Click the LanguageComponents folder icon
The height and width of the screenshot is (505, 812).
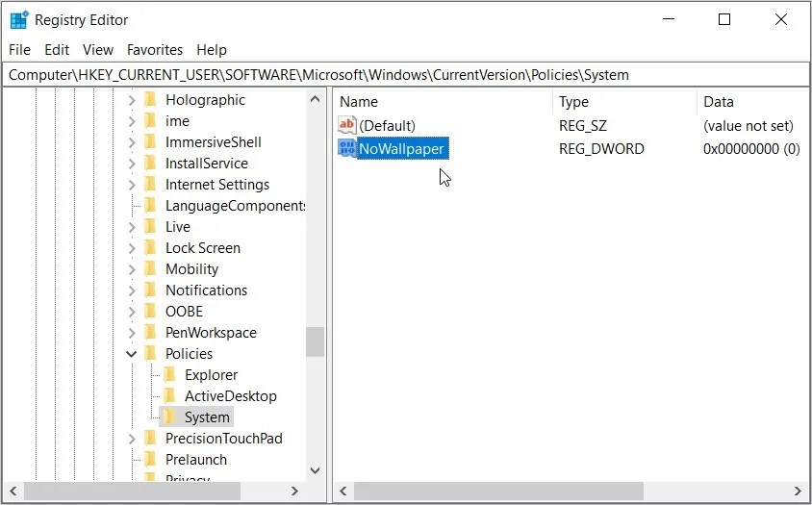click(x=150, y=206)
